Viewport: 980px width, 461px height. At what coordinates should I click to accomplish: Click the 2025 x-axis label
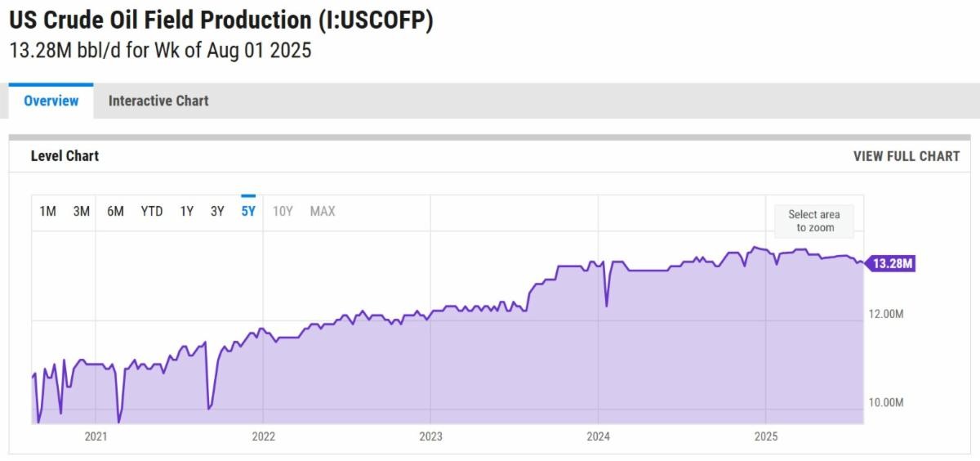tap(765, 436)
